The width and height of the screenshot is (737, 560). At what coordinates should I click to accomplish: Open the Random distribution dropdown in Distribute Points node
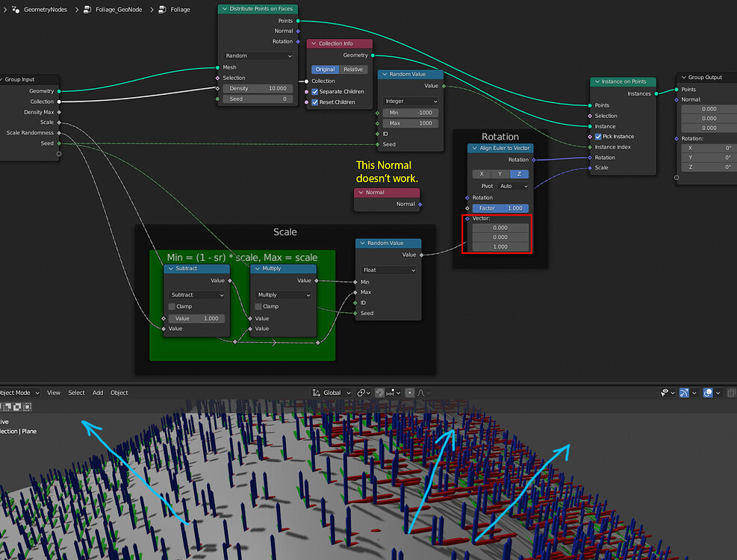[x=257, y=55]
